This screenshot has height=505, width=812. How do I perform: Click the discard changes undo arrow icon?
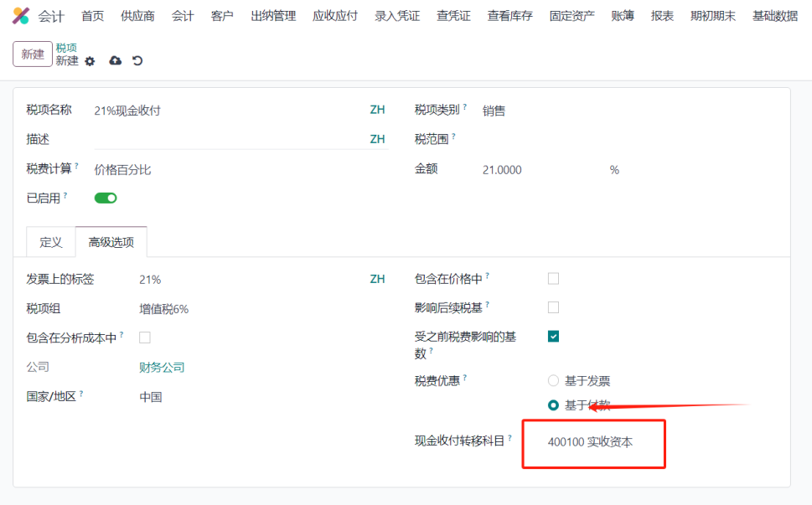[x=137, y=61]
